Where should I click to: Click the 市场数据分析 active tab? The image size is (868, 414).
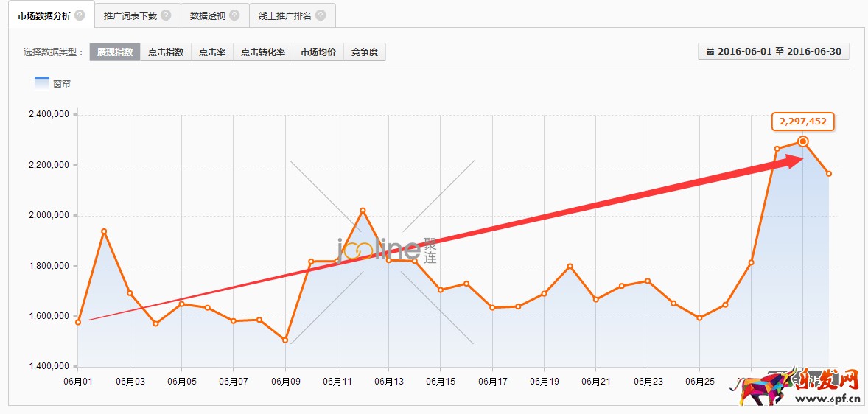[44, 15]
